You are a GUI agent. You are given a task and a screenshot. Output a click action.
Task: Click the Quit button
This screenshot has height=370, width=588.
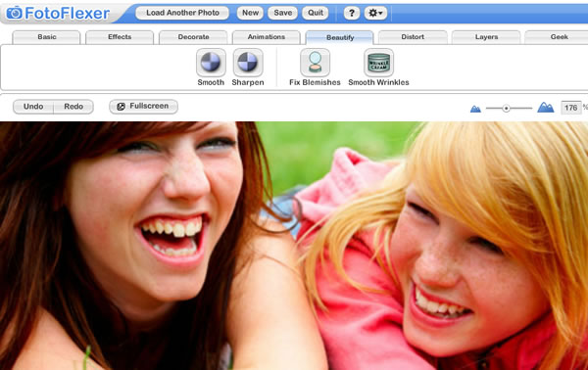[x=316, y=13]
